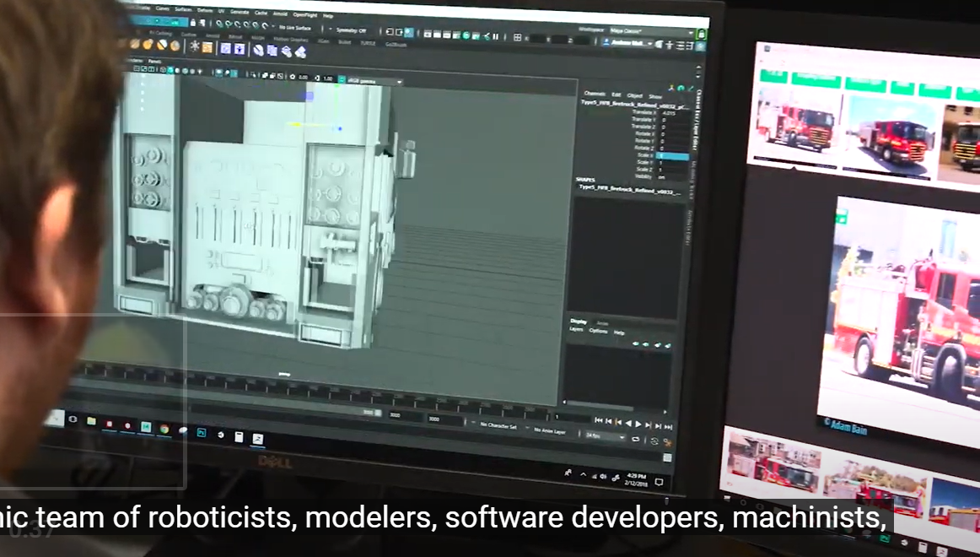Open the Hypershade window icon
This screenshot has height=557, width=980.
click(466, 35)
